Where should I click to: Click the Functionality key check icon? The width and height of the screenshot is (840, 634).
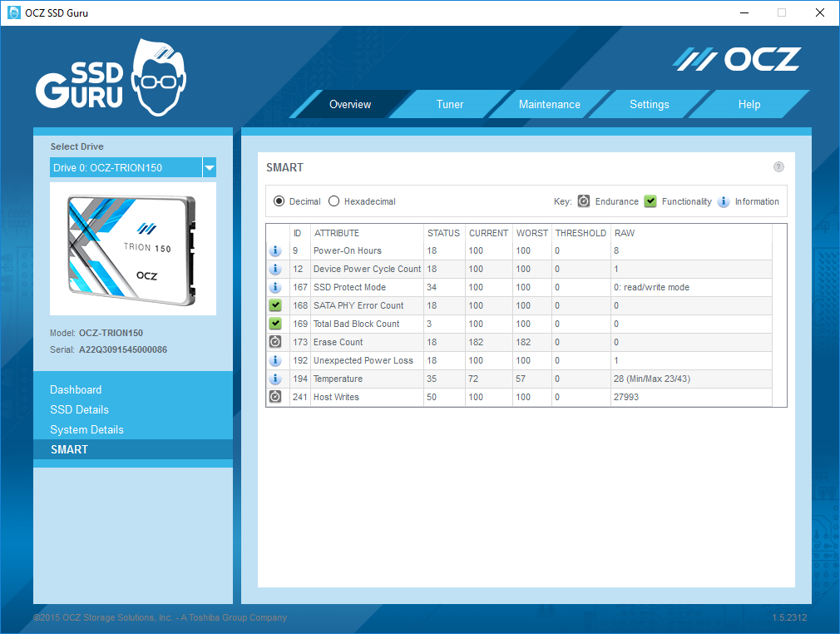[650, 201]
